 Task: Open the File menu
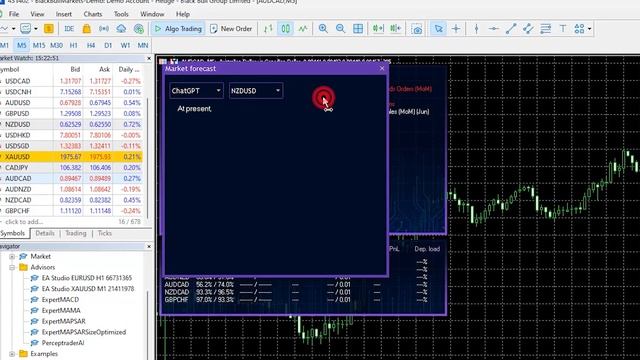pyautogui.click(x=14, y=14)
